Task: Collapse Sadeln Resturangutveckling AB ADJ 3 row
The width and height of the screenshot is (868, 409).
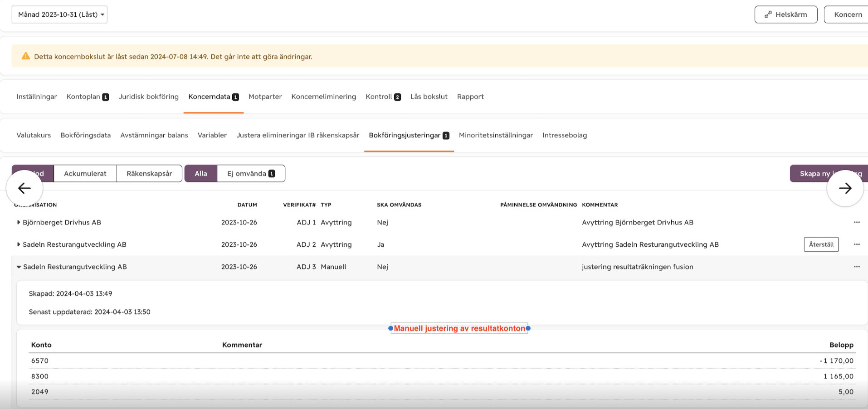Action: [19, 267]
